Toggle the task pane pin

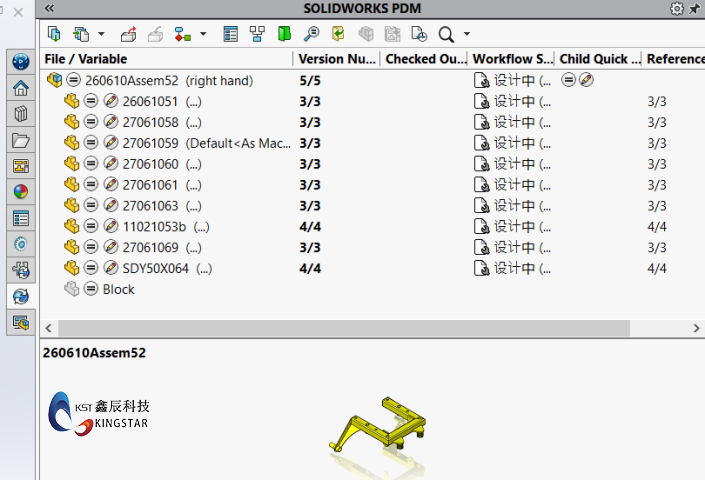coord(694,9)
